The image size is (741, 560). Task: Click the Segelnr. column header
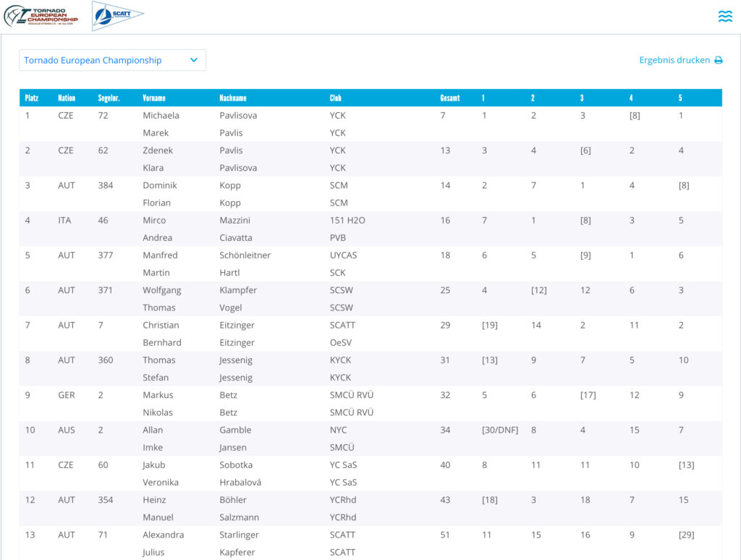(x=109, y=98)
